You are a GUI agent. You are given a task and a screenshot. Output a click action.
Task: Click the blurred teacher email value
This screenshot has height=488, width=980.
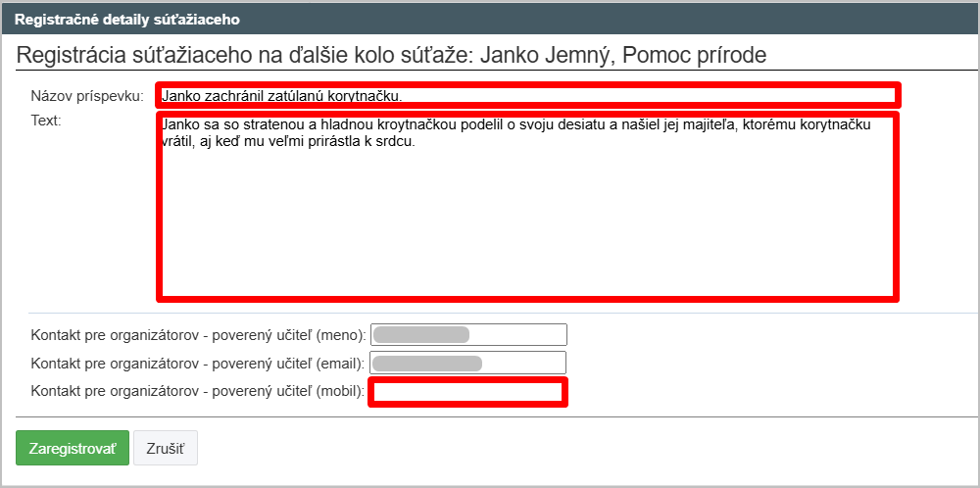427,364
